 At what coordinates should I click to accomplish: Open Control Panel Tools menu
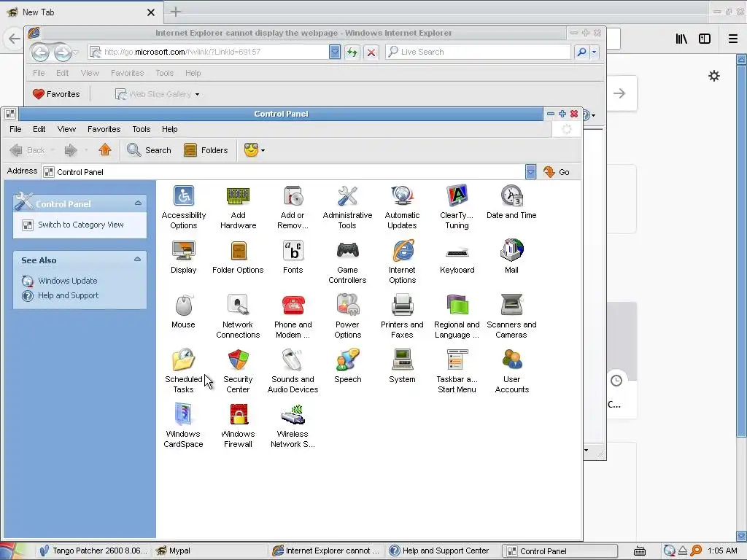tap(141, 129)
